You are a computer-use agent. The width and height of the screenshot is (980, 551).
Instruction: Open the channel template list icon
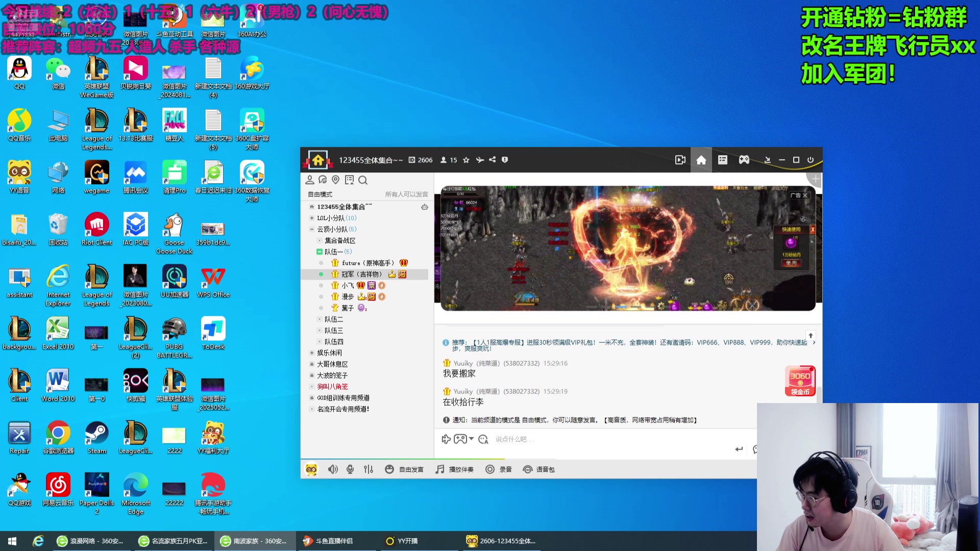coord(723,160)
